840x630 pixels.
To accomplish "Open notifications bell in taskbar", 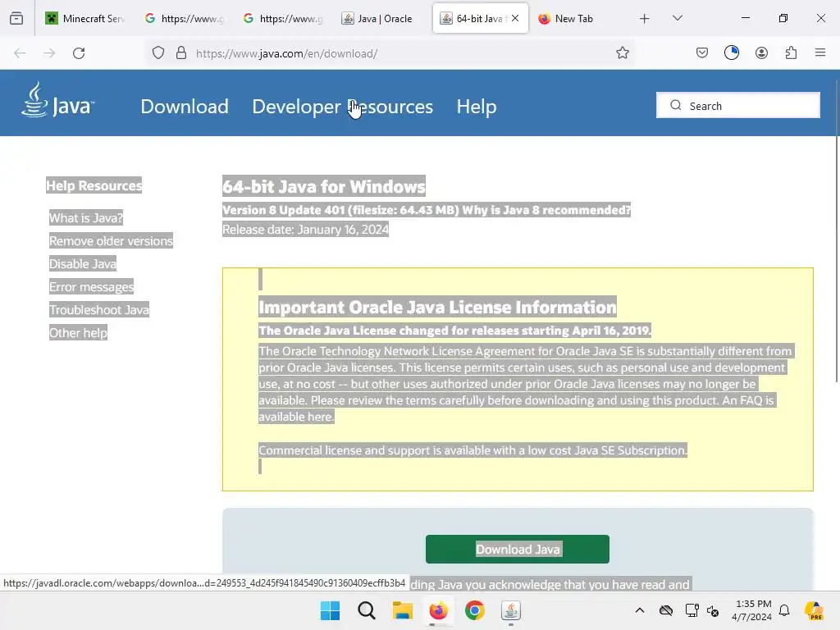I will [x=784, y=610].
